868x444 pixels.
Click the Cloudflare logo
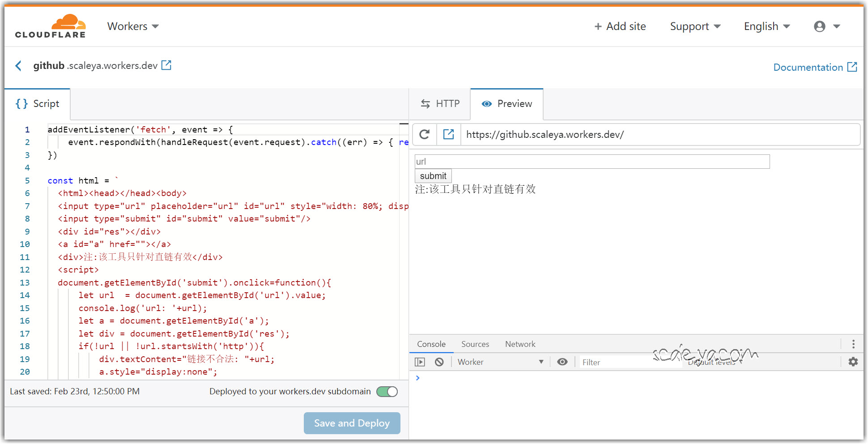[x=50, y=26]
